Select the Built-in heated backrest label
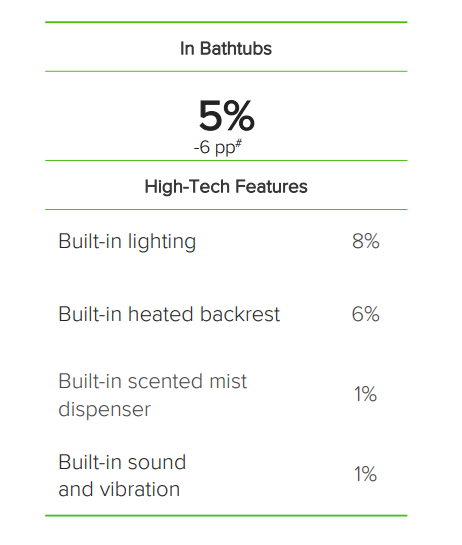The height and width of the screenshot is (545, 462). point(169,314)
